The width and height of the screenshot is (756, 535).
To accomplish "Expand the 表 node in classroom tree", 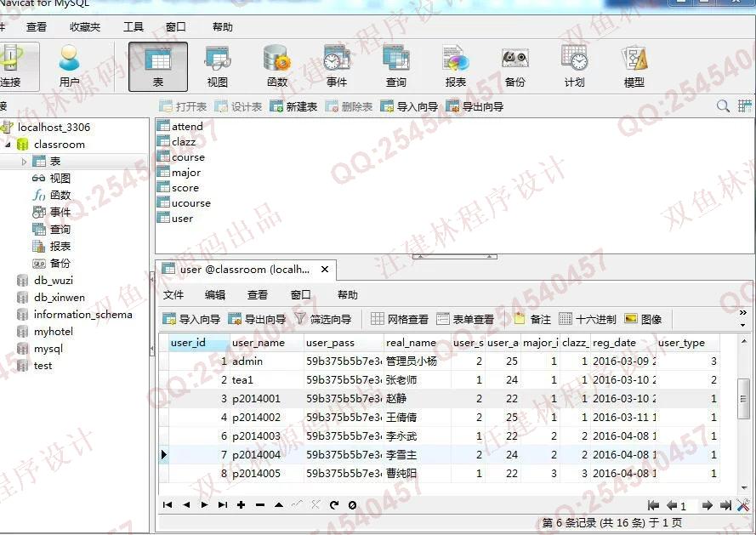I will [x=24, y=162].
